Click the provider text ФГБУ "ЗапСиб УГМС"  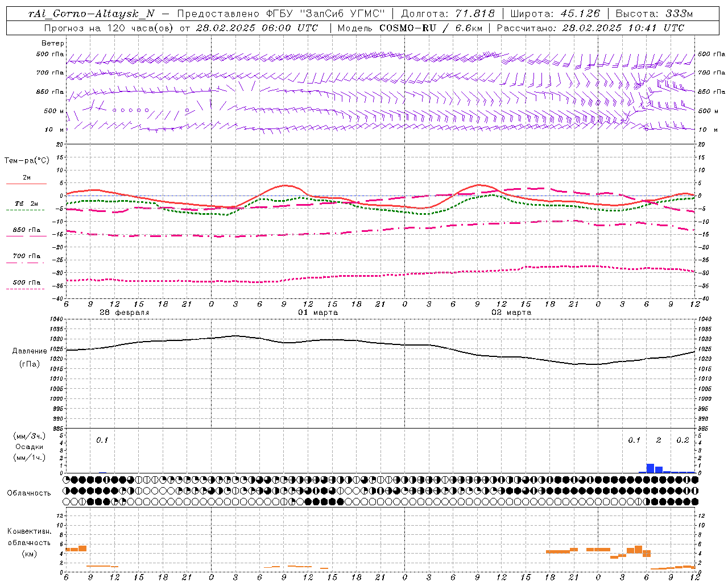click(x=326, y=14)
